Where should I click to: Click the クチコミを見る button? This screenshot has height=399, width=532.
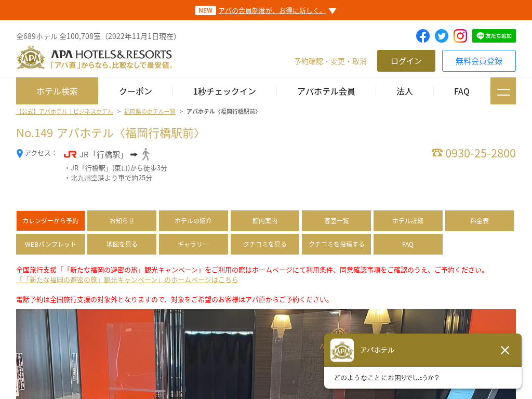[x=265, y=244]
